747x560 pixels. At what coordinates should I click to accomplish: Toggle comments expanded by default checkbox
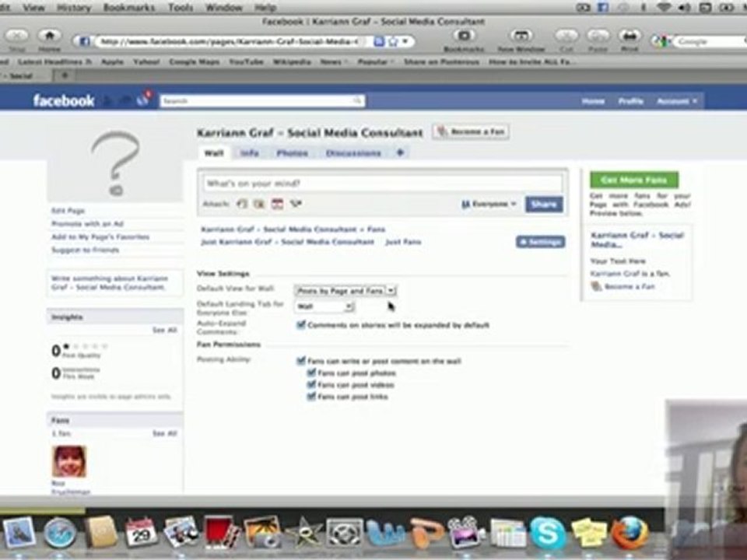[300, 325]
